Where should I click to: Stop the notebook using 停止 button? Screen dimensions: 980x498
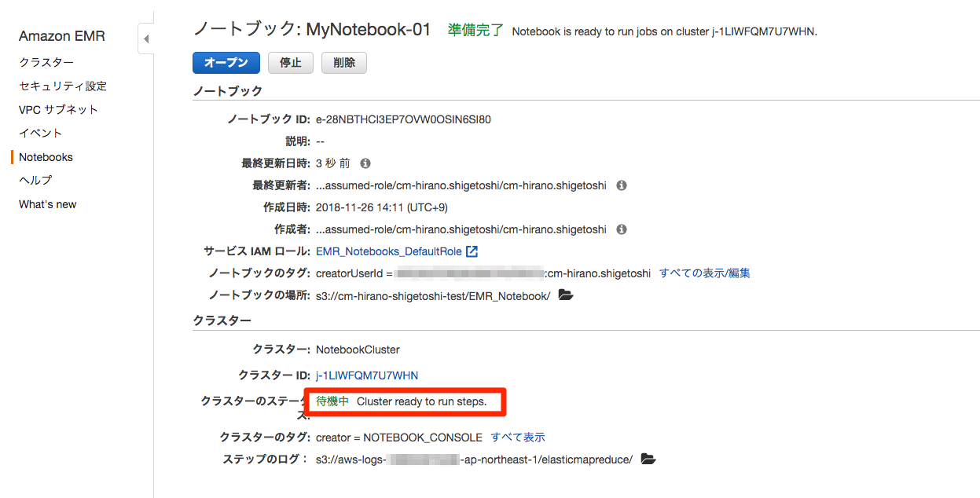(290, 62)
